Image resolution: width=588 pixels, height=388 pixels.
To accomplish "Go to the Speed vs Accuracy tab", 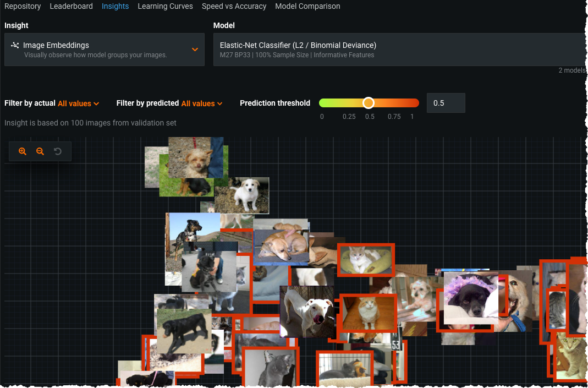I will (234, 7).
